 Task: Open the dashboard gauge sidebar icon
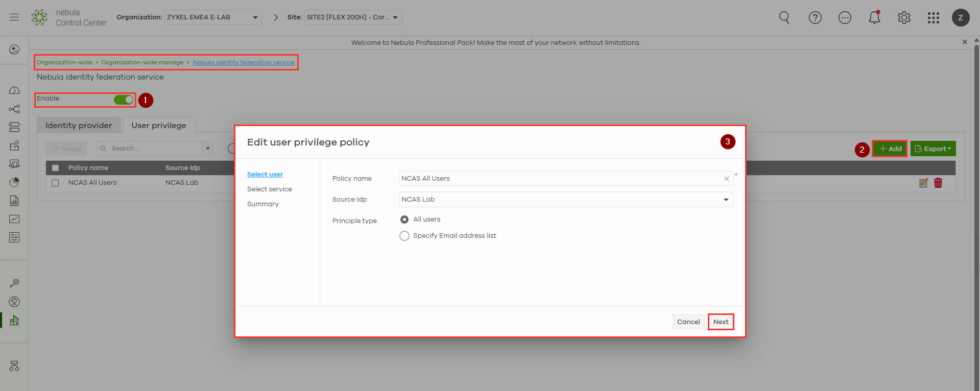coord(14,90)
